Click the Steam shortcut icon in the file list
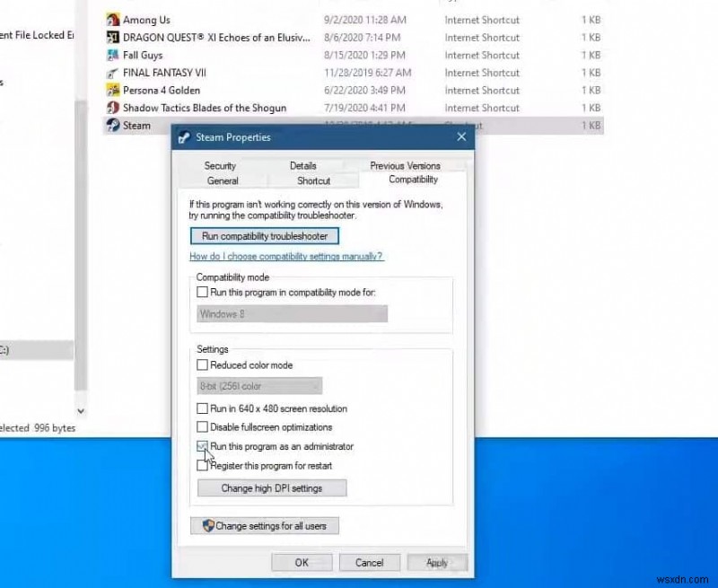This screenshot has width=718, height=588. [x=112, y=126]
